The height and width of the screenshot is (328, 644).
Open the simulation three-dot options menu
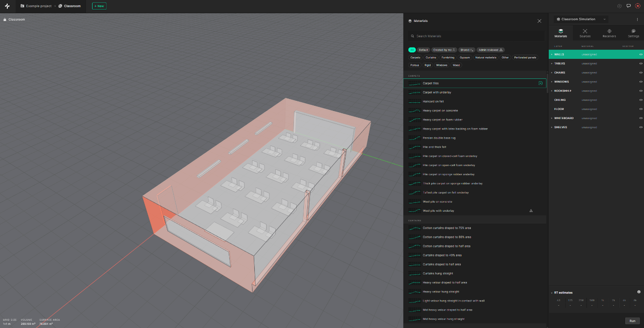click(x=637, y=20)
